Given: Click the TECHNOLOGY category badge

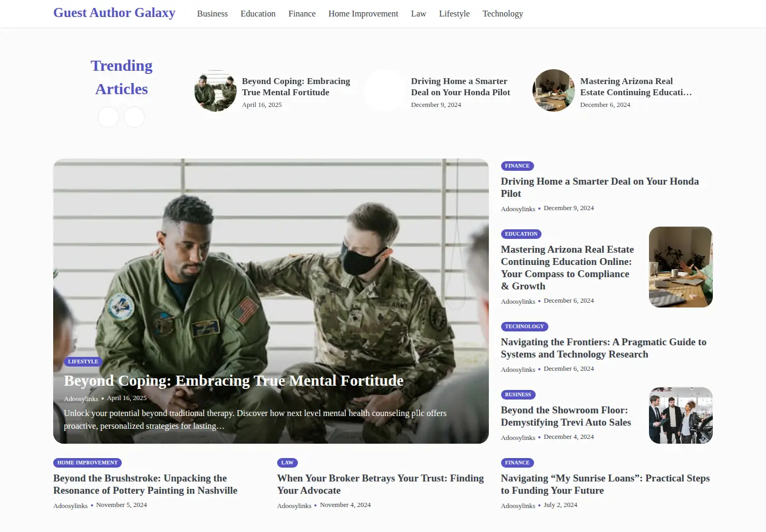Looking at the screenshot, I should click(x=524, y=327).
